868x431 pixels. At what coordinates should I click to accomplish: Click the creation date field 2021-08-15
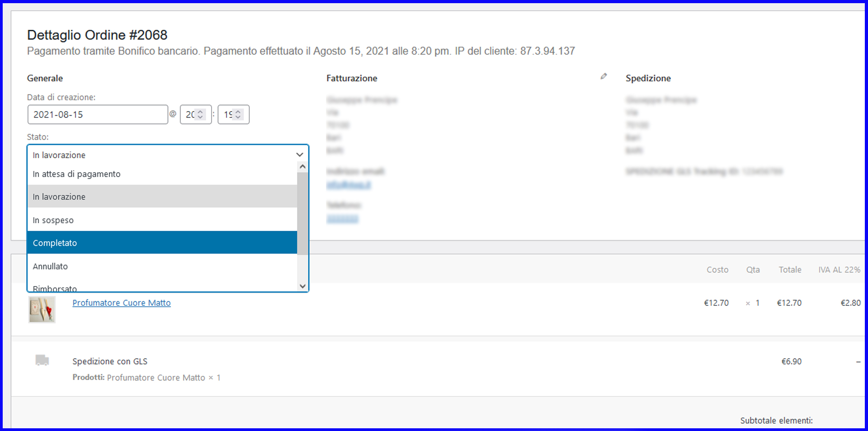click(x=97, y=115)
